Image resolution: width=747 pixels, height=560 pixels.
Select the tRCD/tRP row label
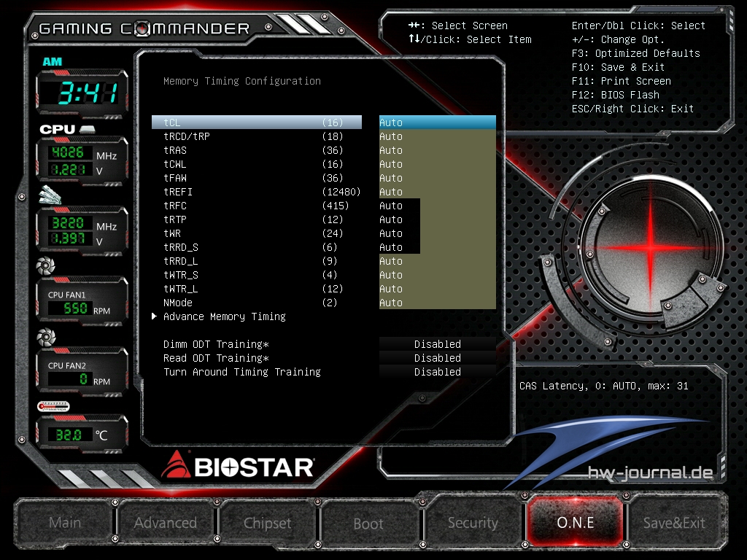tap(187, 136)
